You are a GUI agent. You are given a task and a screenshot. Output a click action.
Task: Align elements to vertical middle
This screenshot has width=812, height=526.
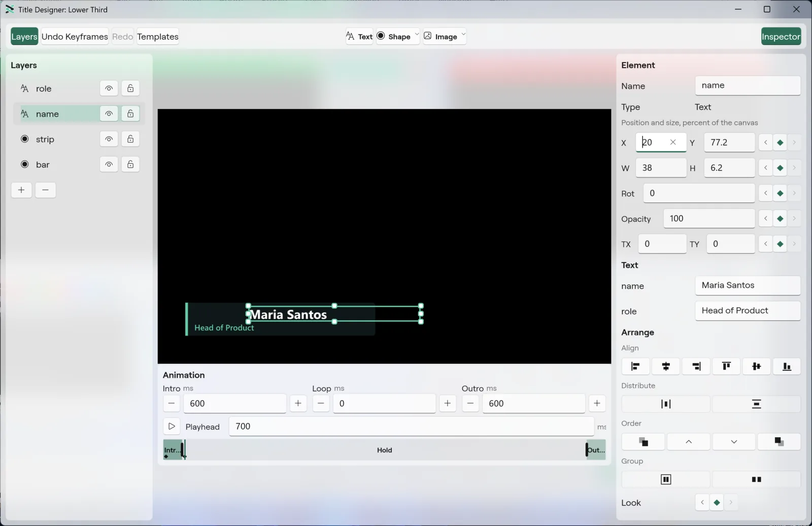tap(756, 366)
